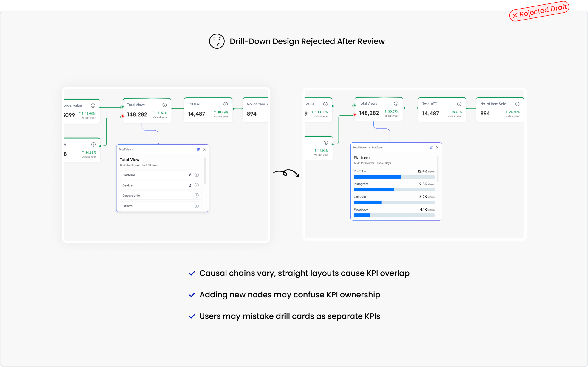588x367 pixels.
Task: Expand the Platform breakdown row
Action: [155, 175]
